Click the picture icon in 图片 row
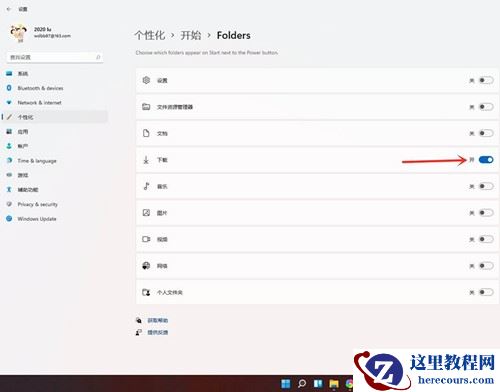Viewport: 500px width, 392px height. tap(146, 213)
